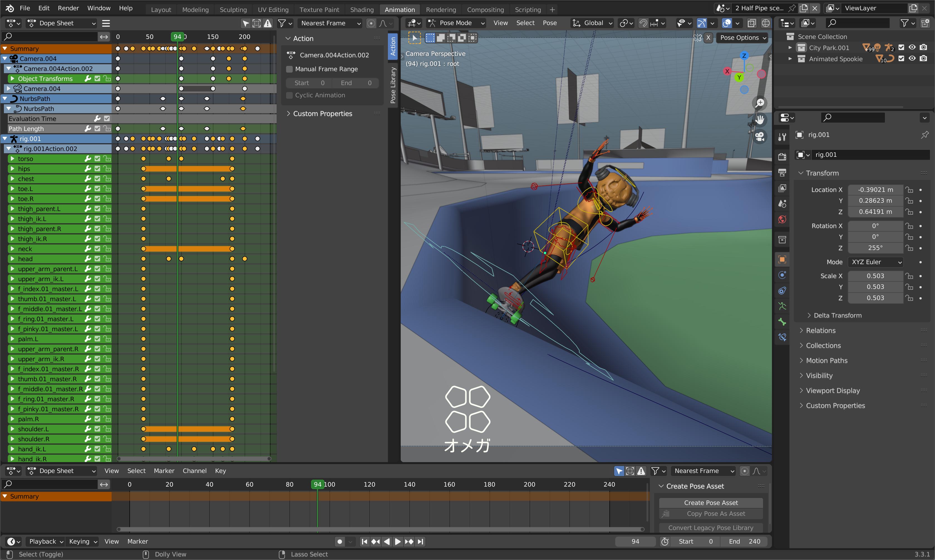Click the current frame 94 field in timeline
This screenshot has width=935, height=560.
636,542
